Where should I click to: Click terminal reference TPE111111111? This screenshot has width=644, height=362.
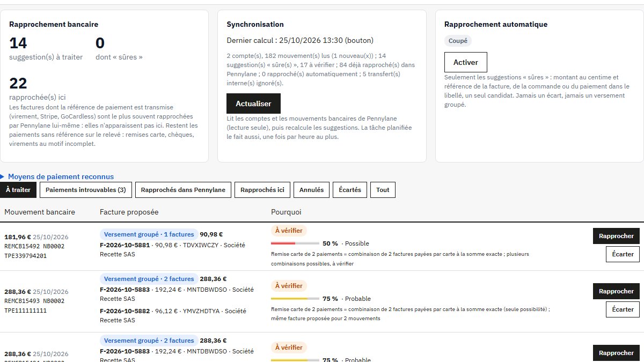[x=25, y=311]
